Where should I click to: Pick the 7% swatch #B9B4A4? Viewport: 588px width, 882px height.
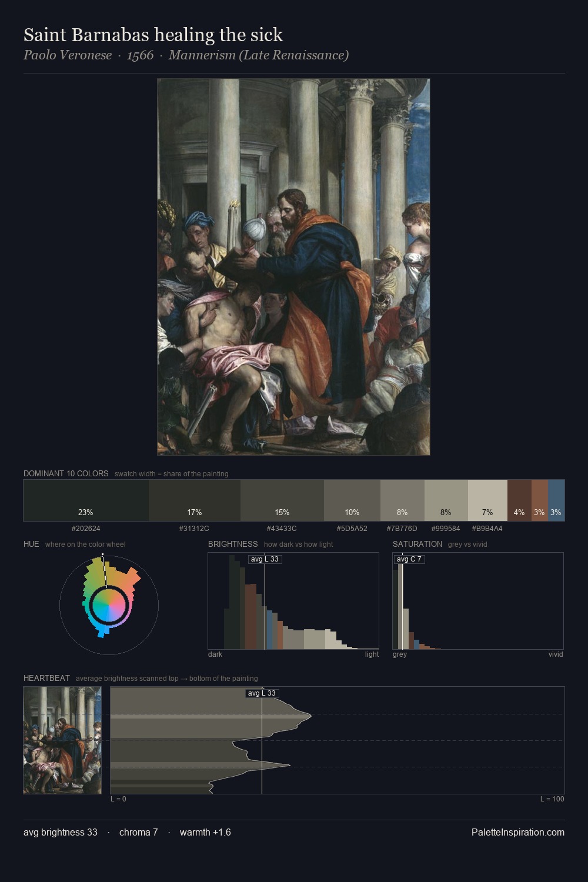[487, 500]
